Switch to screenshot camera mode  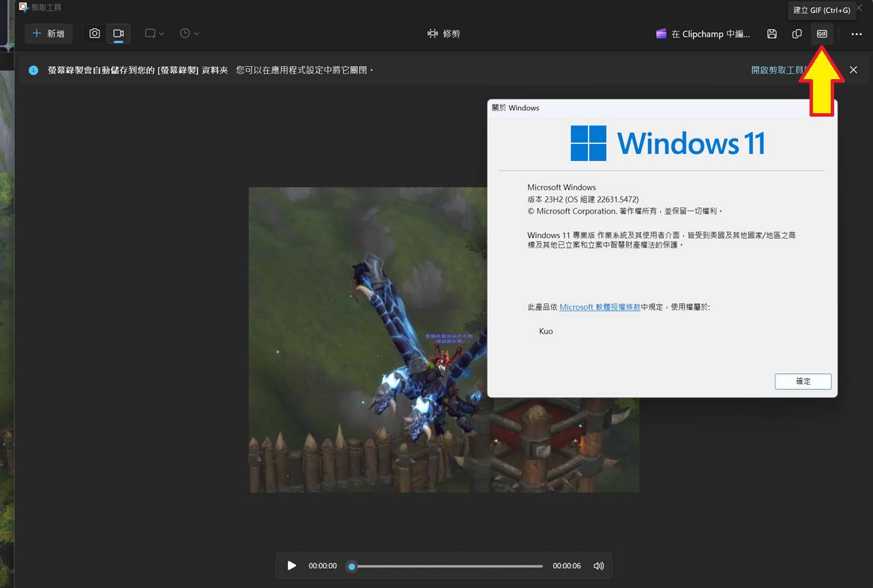coord(95,33)
